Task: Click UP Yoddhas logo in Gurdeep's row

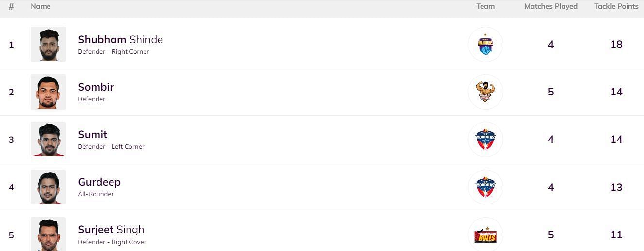Action: (485, 187)
